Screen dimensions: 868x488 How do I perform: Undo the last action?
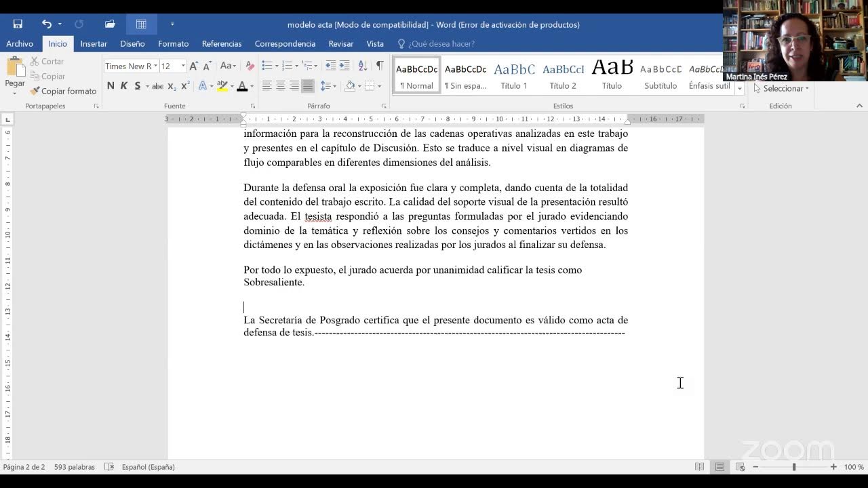pyautogui.click(x=46, y=24)
